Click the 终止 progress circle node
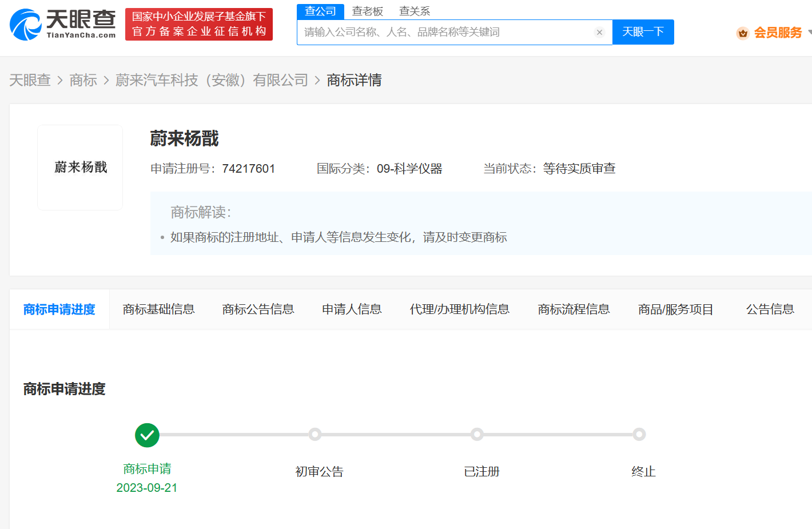The image size is (812, 529). point(639,435)
